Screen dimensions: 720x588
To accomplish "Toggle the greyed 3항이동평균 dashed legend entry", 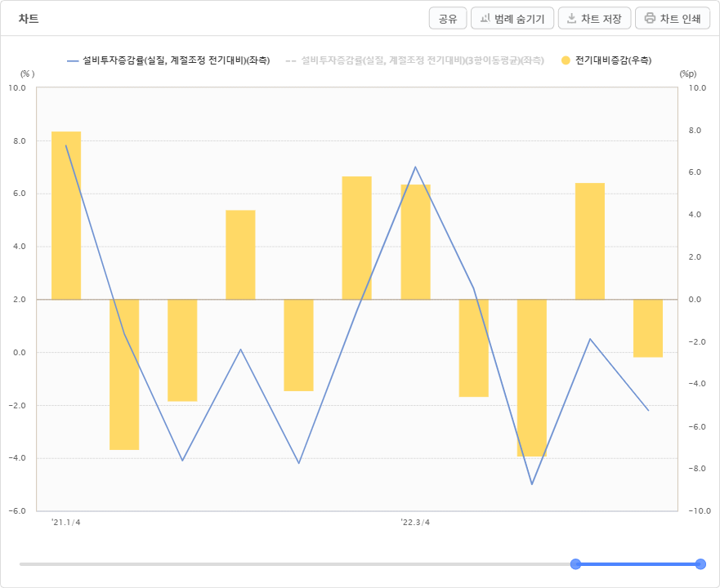I will point(415,60).
